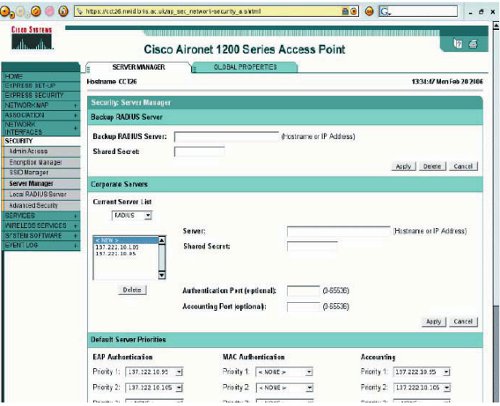Click the greyed-out browser Forward icon
The image size is (500, 406).
click(x=21, y=12)
